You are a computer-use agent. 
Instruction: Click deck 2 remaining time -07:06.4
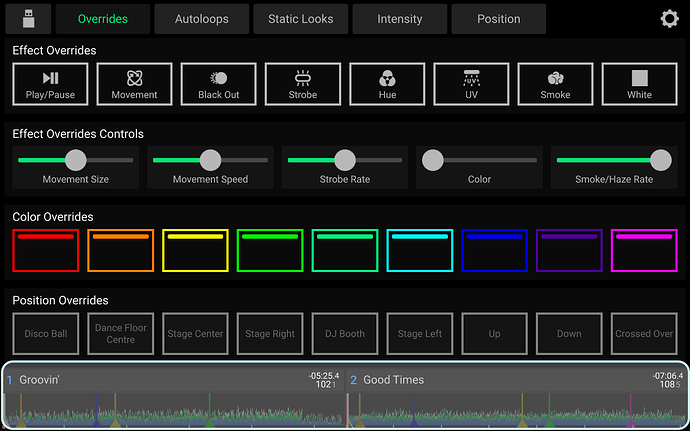668,376
